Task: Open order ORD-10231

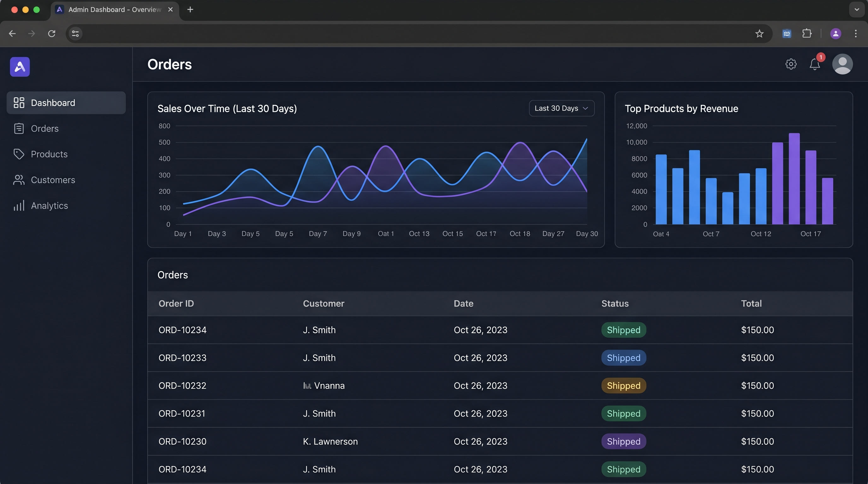Action: click(182, 414)
